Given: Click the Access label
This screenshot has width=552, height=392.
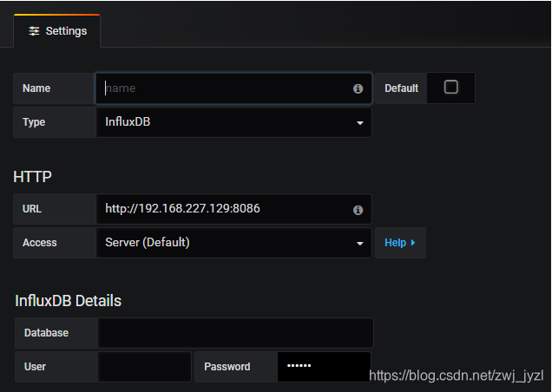Looking at the screenshot, I should point(39,243).
